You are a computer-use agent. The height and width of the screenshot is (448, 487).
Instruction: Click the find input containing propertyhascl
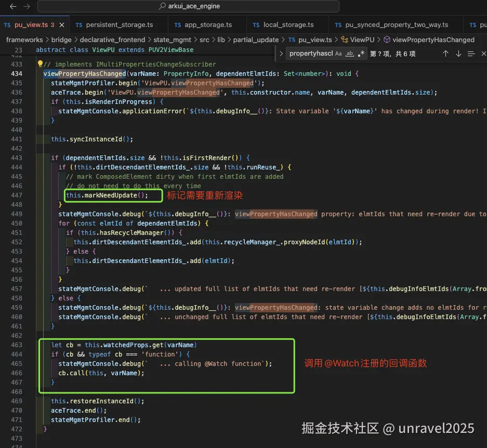pyautogui.click(x=311, y=54)
